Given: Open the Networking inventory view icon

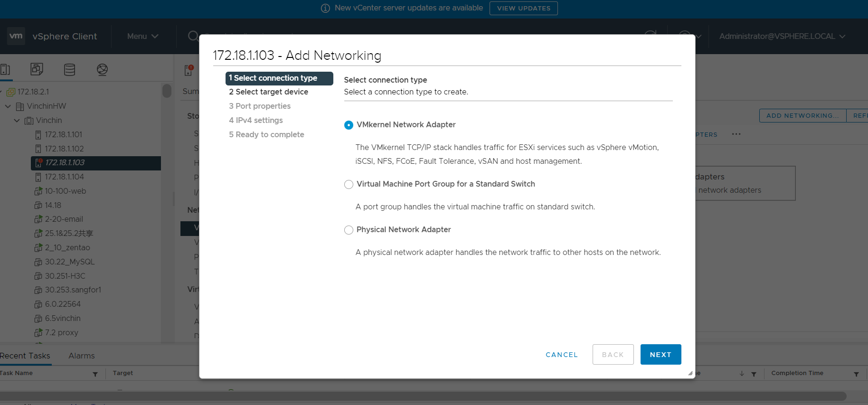Looking at the screenshot, I should coord(102,70).
